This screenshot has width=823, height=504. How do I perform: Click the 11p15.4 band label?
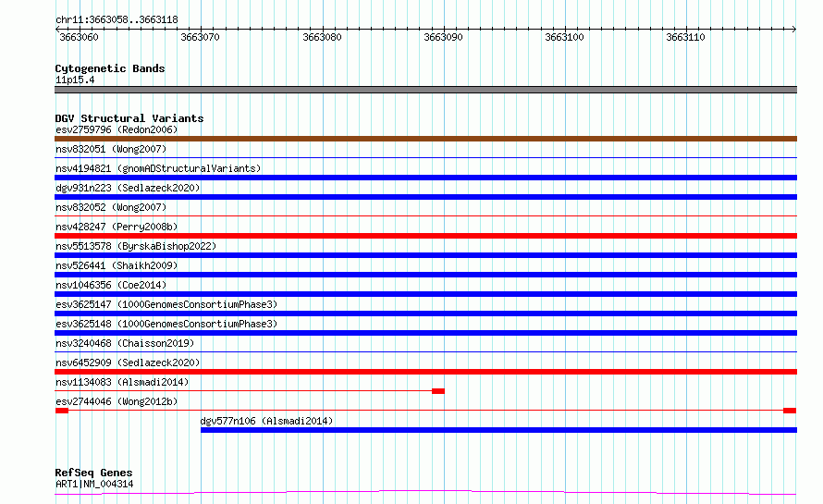tap(75, 80)
